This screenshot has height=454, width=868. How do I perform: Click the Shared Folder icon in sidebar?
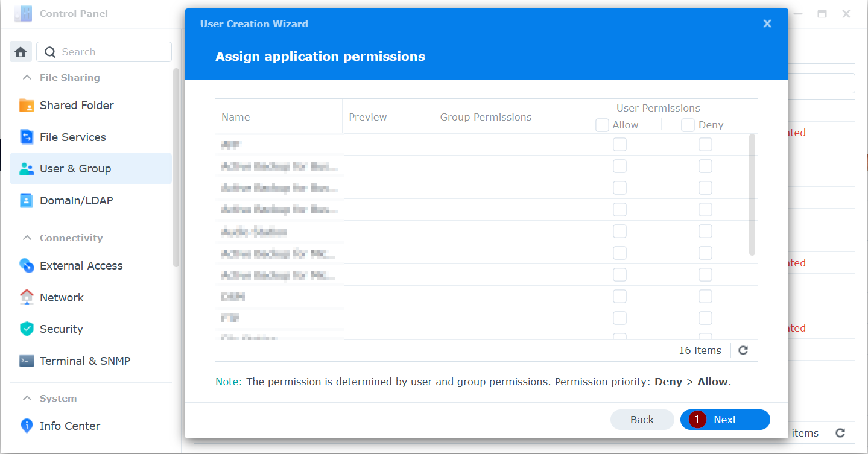27,106
